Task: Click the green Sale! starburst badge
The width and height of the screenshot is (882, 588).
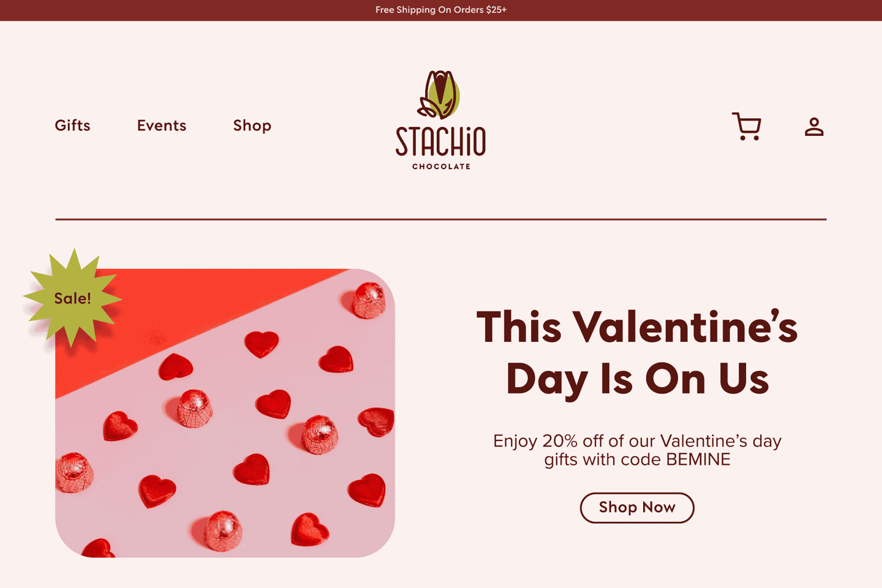Action: pyautogui.click(x=72, y=298)
